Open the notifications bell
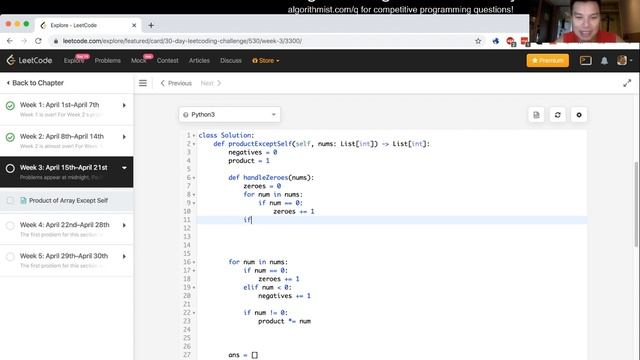 pos(604,60)
